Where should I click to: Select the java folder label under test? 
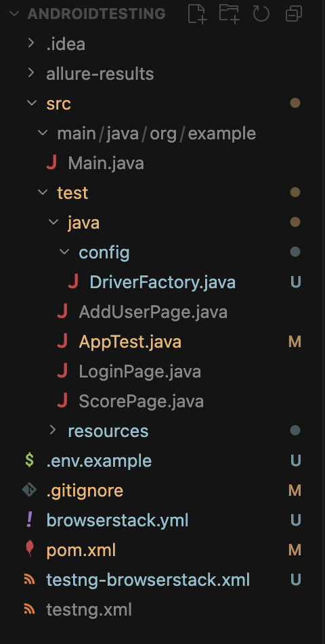pyautogui.click(x=83, y=223)
